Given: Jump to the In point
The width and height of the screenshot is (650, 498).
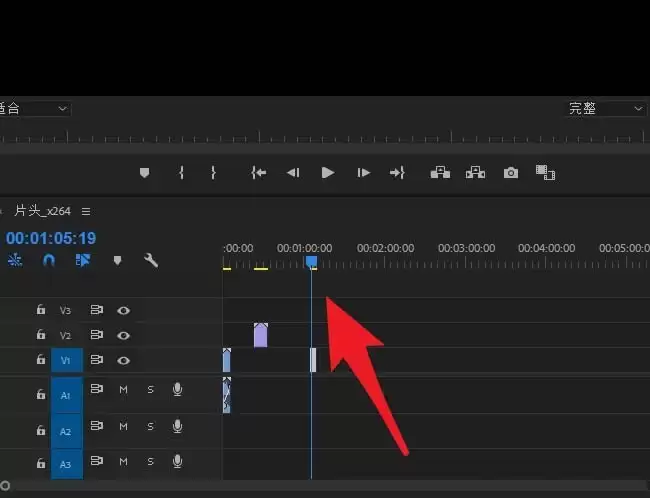Looking at the screenshot, I should (259, 173).
